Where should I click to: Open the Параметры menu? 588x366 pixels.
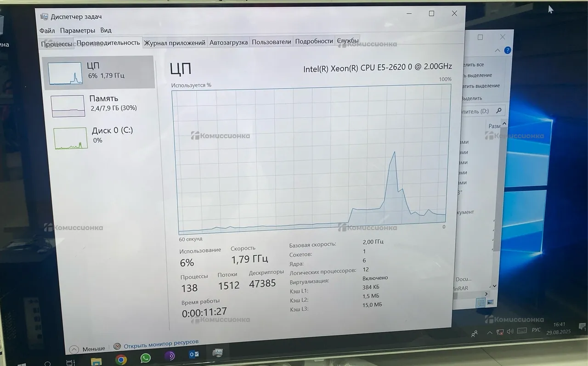tap(77, 30)
